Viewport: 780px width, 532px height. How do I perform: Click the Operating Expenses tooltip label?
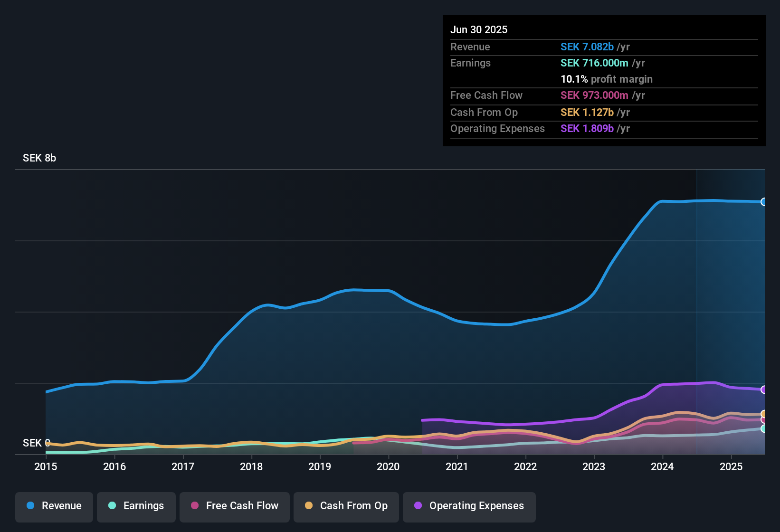pyautogui.click(x=497, y=128)
